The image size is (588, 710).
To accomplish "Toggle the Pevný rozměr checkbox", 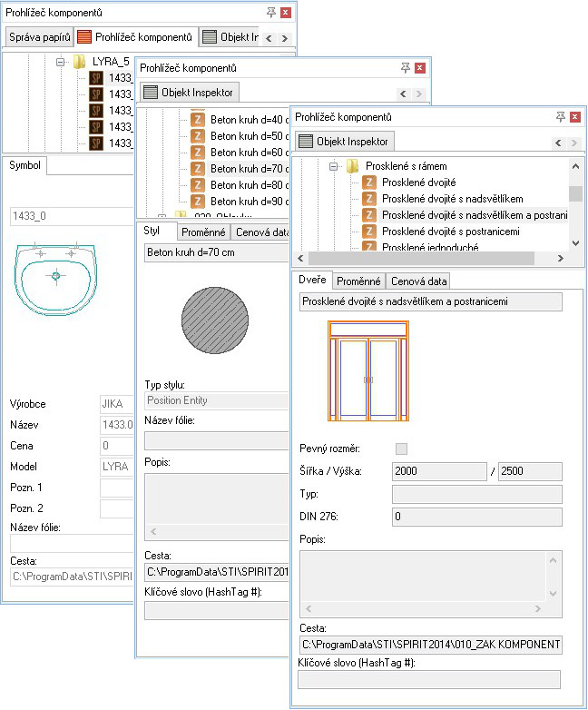I will point(401,449).
